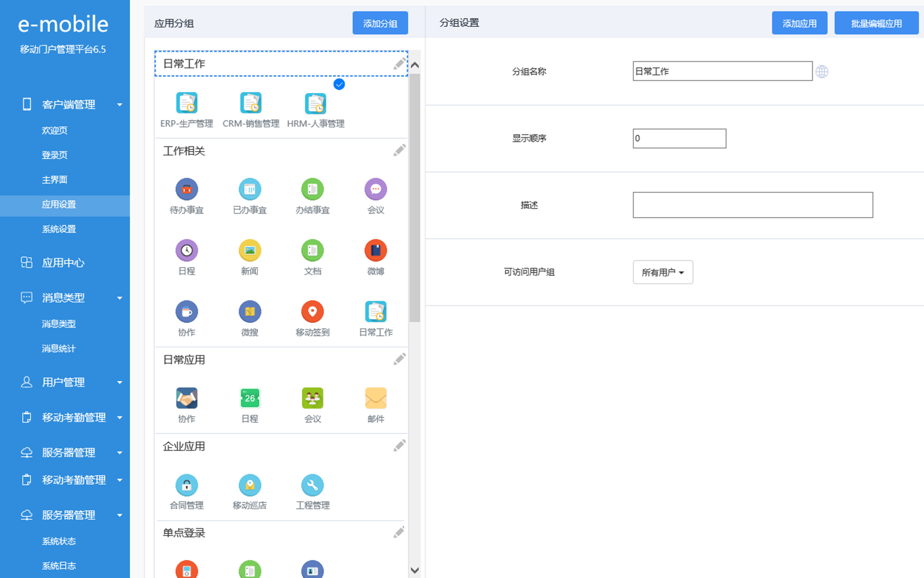Click the 微搜 app icon
This screenshot has width=924, height=578.
point(250,311)
